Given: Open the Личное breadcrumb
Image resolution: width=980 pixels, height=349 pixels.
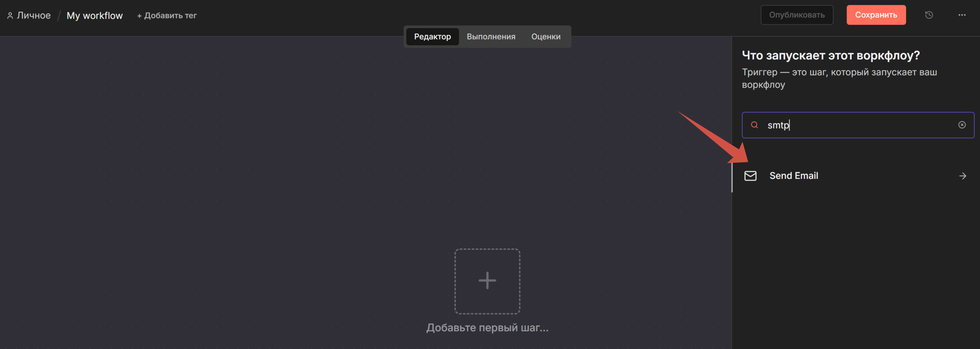Looking at the screenshot, I should [x=34, y=16].
